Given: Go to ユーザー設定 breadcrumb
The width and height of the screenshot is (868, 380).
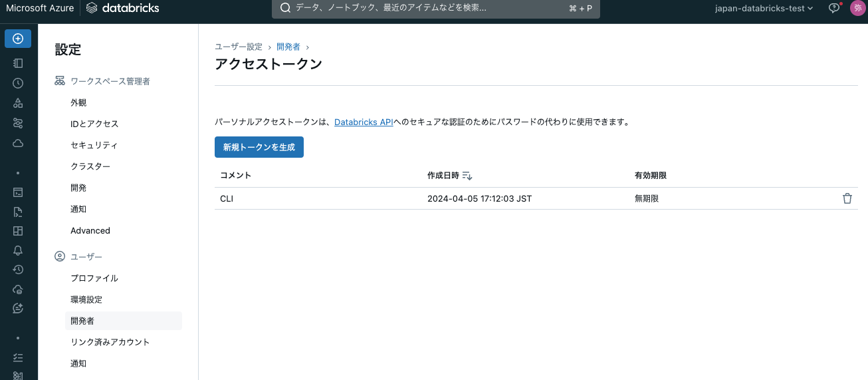Looking at the screenshot, I should [x=239, y=47].
